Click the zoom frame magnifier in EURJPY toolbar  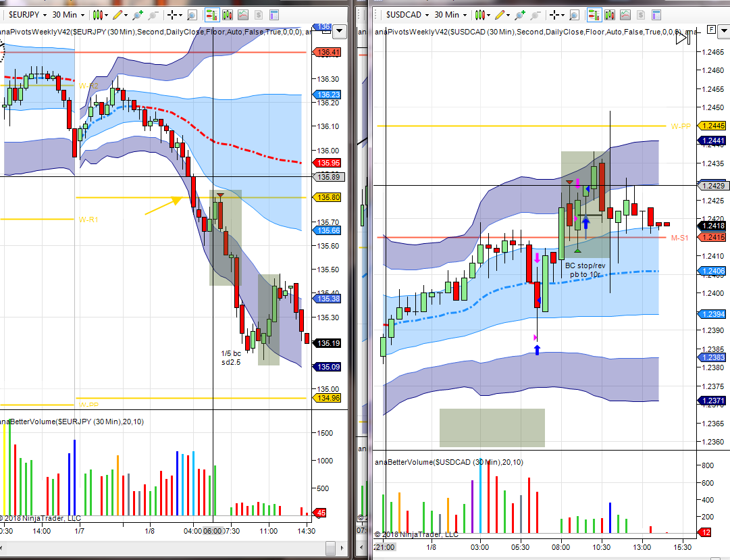click(x=192, y=15)
